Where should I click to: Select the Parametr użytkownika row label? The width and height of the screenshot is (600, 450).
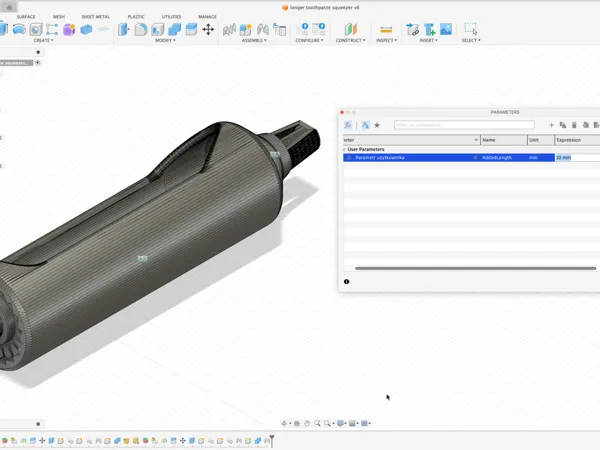coord(380,158)
